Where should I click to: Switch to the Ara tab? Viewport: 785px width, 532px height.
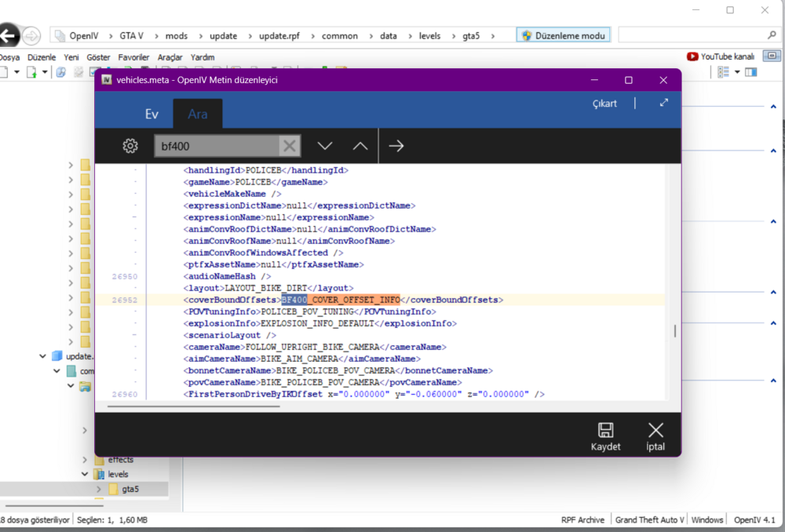click(197, 113)
